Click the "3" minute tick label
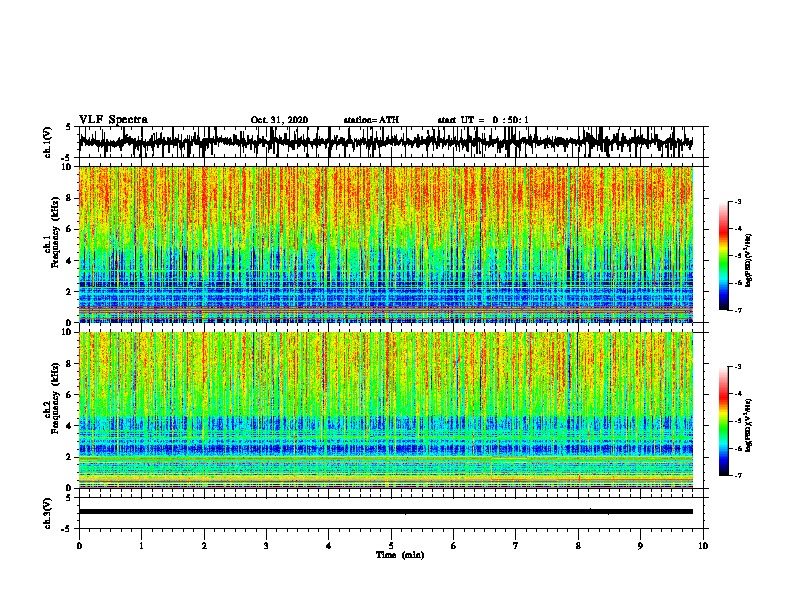Image resolution: width=792 pixels, height=612 pixels. (266, 546)
